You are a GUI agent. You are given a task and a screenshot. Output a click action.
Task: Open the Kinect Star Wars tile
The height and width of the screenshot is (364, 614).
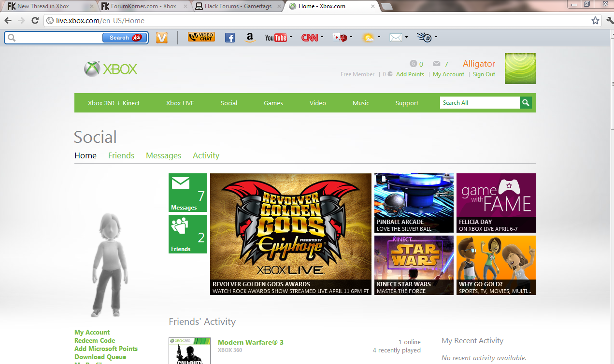point(414,265)
